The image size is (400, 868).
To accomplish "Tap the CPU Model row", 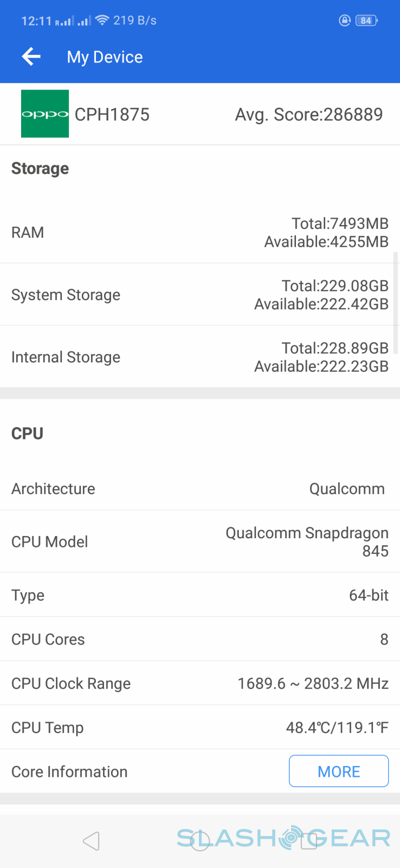I will tap(199, 541).
